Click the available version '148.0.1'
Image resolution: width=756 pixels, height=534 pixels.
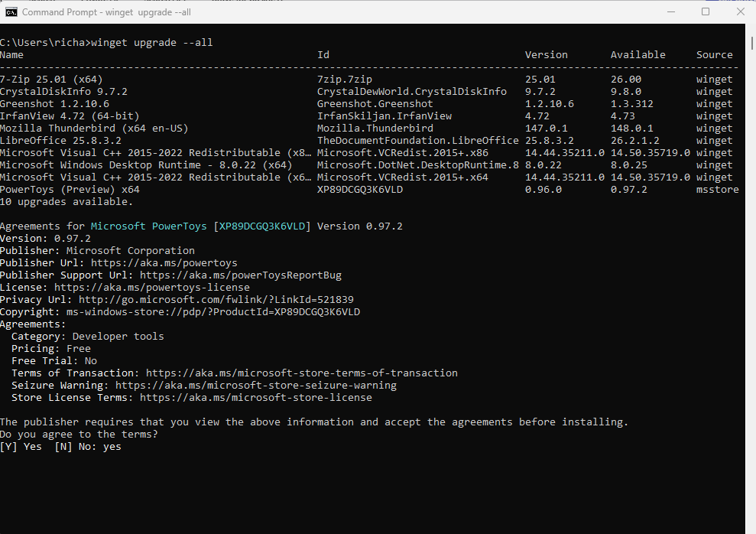click(x=632, y=129)
